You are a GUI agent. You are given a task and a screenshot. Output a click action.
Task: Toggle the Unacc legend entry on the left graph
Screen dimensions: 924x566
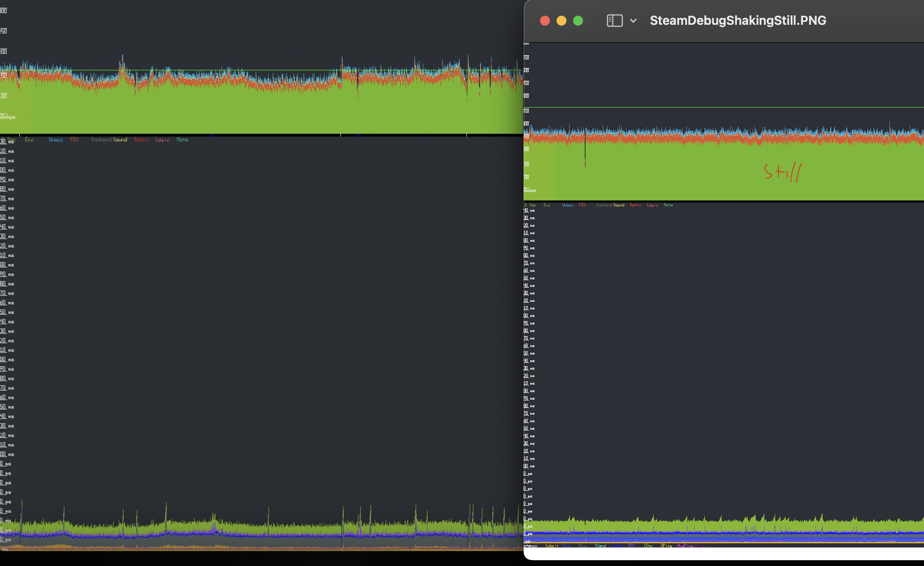(x=56, y=140)
